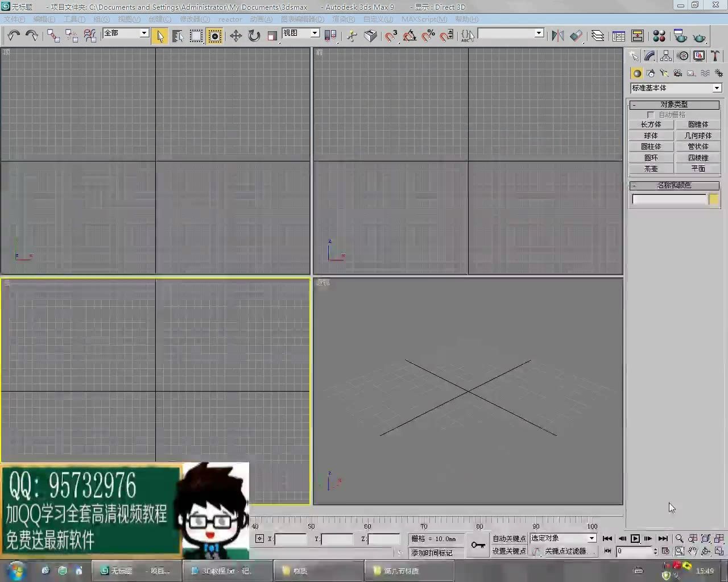
Task: Turn on 自动关键点 (Auto Key) mode
Action: point(510,538)
